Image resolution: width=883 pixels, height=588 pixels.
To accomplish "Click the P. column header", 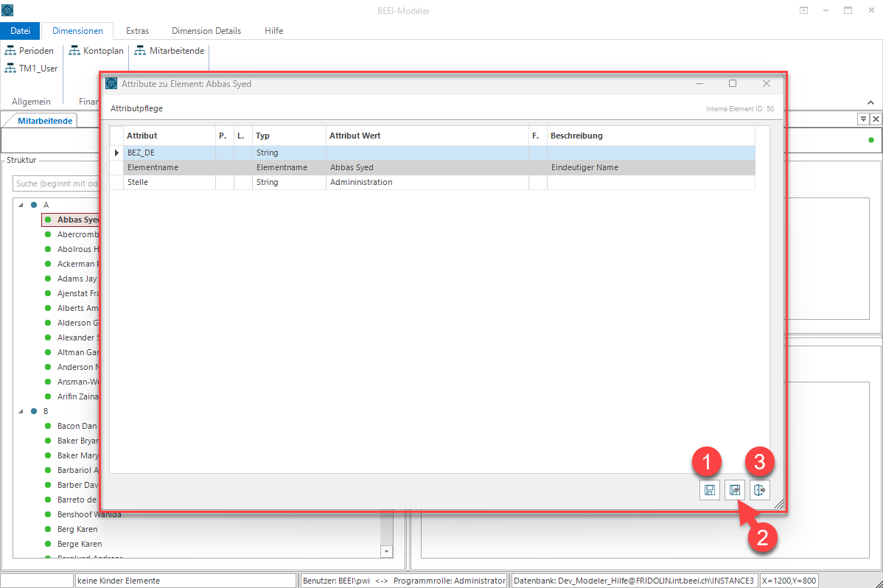I will tap(225, 136).
